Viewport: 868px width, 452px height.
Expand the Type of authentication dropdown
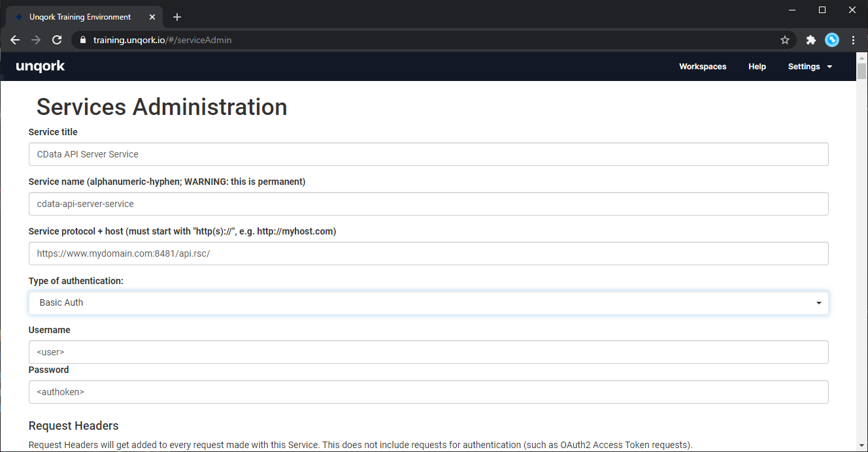coord(428,303)
